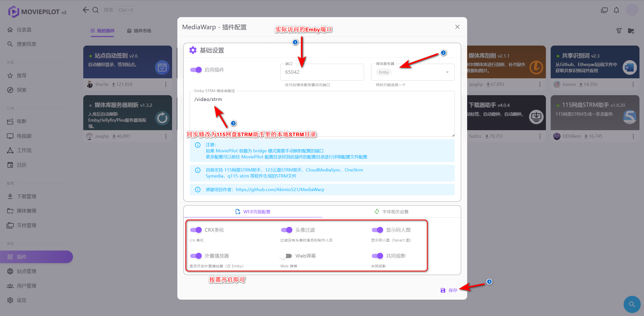Image resolution: width=644 pixels, height=316 pixels.
Task: Click the 保存 button
Action: pos(449,290)
